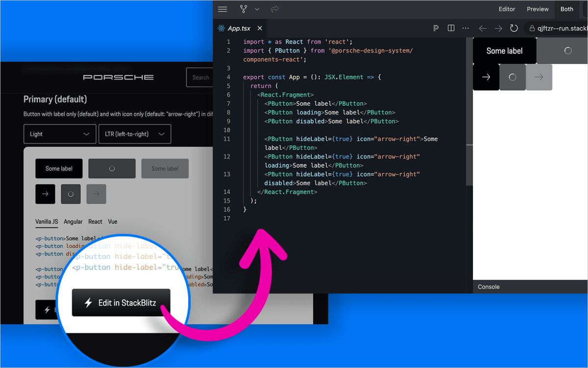Click the PButton loading code line 8
Viewport: 588px width, 368px height.
pos(330,112)
